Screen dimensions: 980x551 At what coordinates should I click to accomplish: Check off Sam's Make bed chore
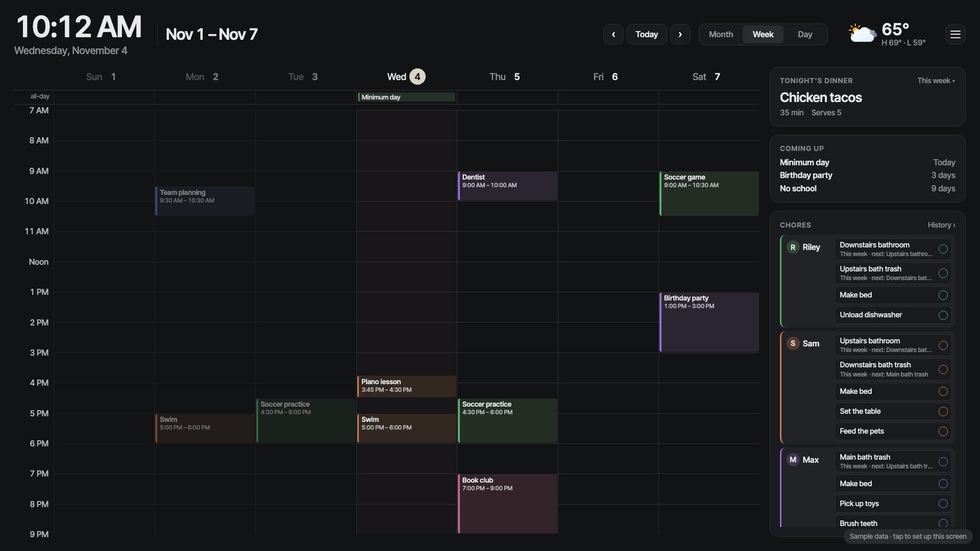[943, 391]
